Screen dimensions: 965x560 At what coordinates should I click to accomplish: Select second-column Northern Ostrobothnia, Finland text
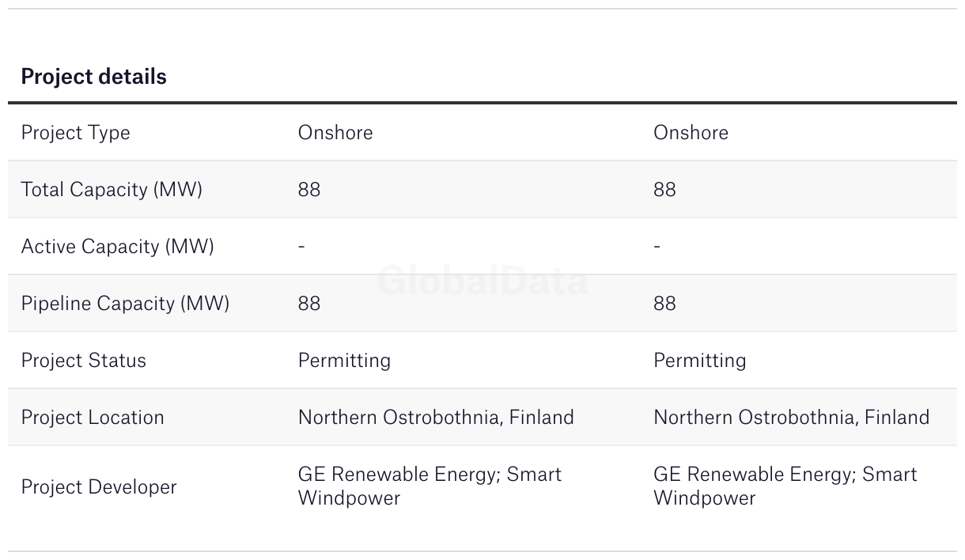point(791,418)
